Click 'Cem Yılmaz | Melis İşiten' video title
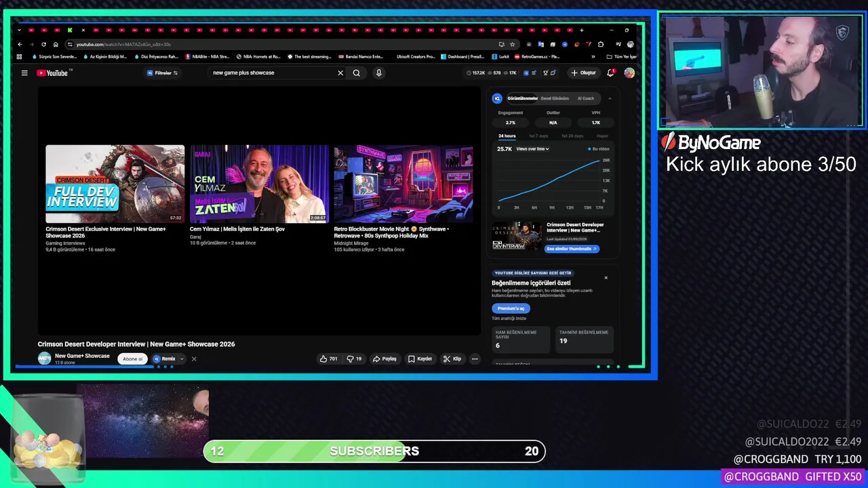The height and width of the screenshot is (488, 868). pos(237,229)
